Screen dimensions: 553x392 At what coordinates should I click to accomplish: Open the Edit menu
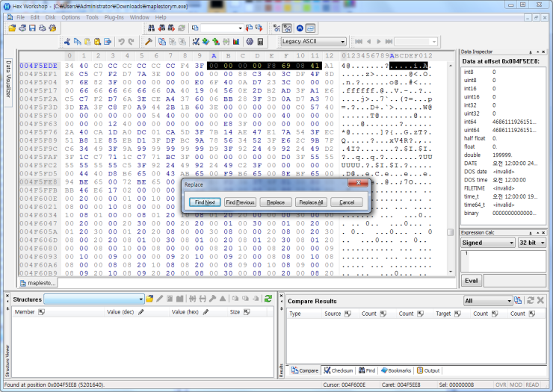35,17
